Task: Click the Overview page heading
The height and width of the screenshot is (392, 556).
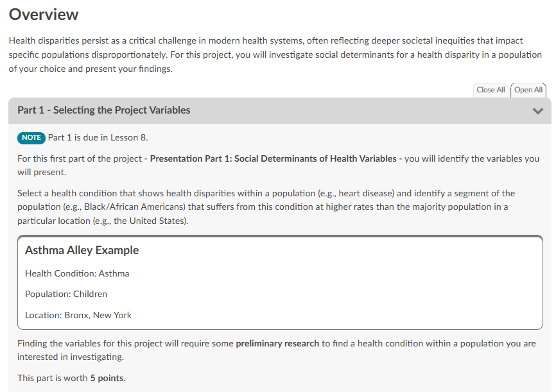Action: (44, 14)
